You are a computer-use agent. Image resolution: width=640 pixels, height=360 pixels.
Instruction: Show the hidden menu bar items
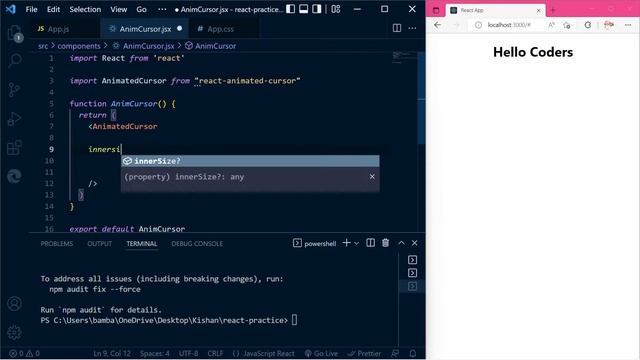(x=162, y=9)
